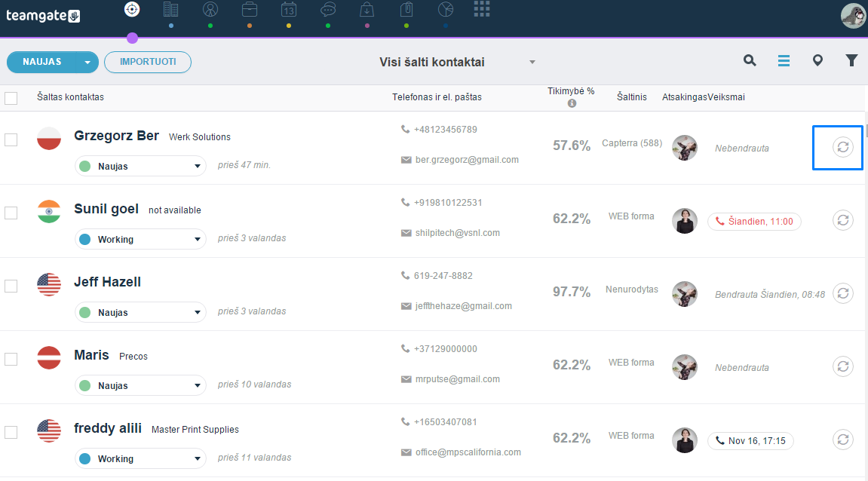This screenshot has height=481, width=868.
Task: Open the Šiandien, 11:00 call reminder
Action: (x=754, y=222)
